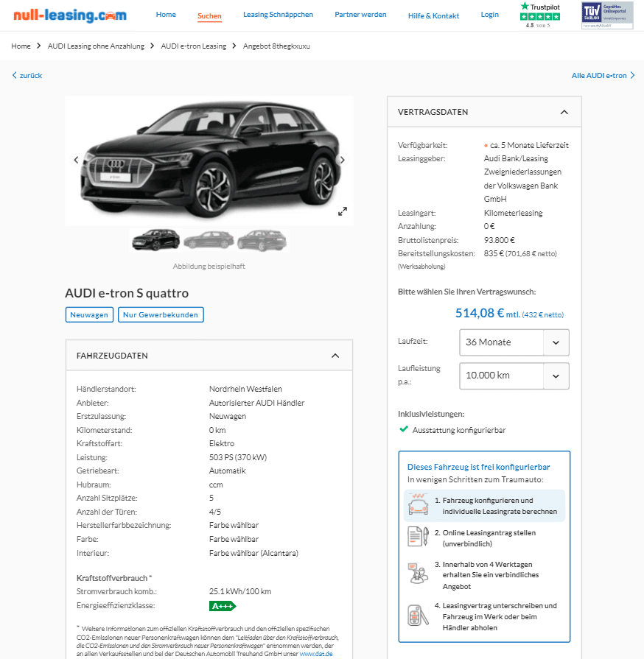Select the first black car thumbnail
This screenshot has width=644, height=659.
(155, 240)
